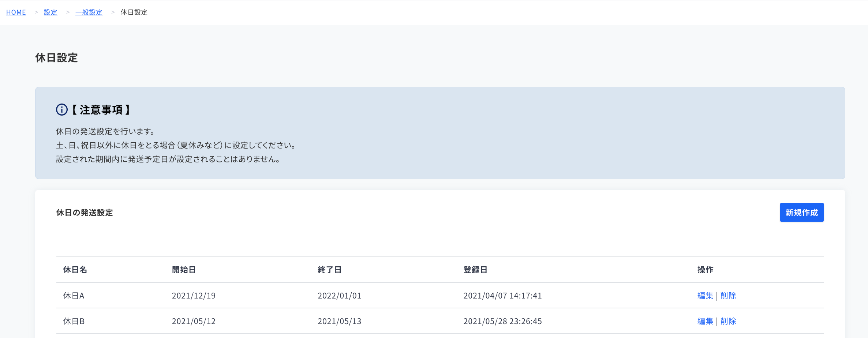
Task: Click the 登録日 column header
Action: point(475,270)
